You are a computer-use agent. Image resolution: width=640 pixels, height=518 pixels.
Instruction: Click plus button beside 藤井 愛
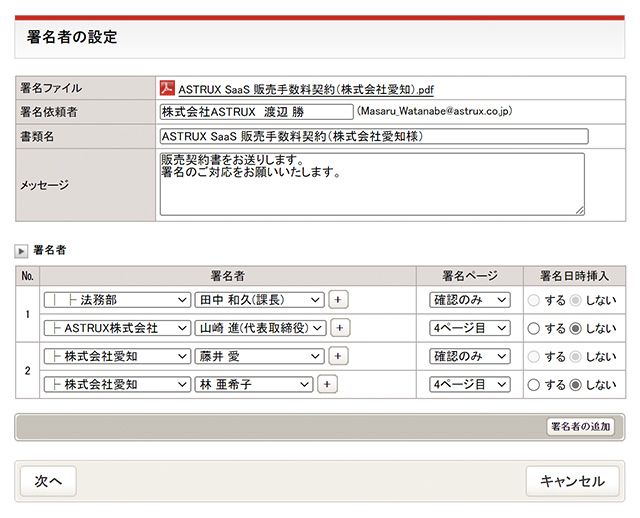[338, 356]
